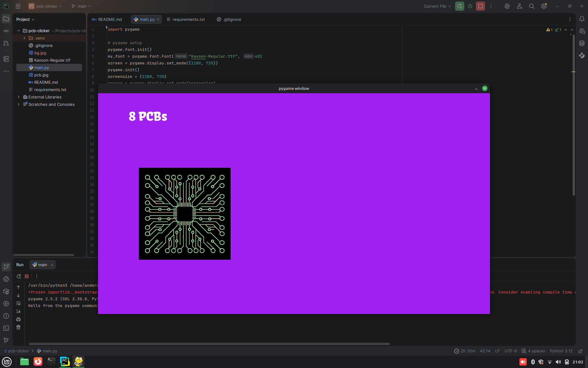
Task: Open the Database tool window icon
Action: pos(582,43)
